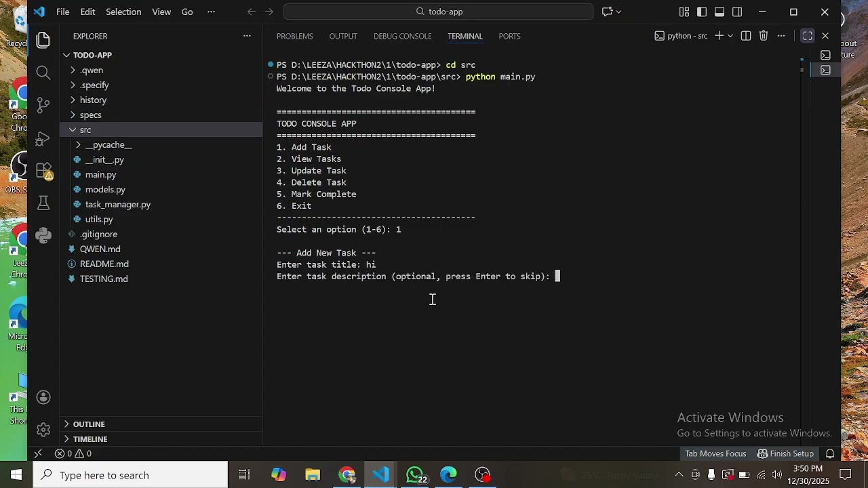
Task: Open the remote window indicator in status bar
Action: [38, 453]
